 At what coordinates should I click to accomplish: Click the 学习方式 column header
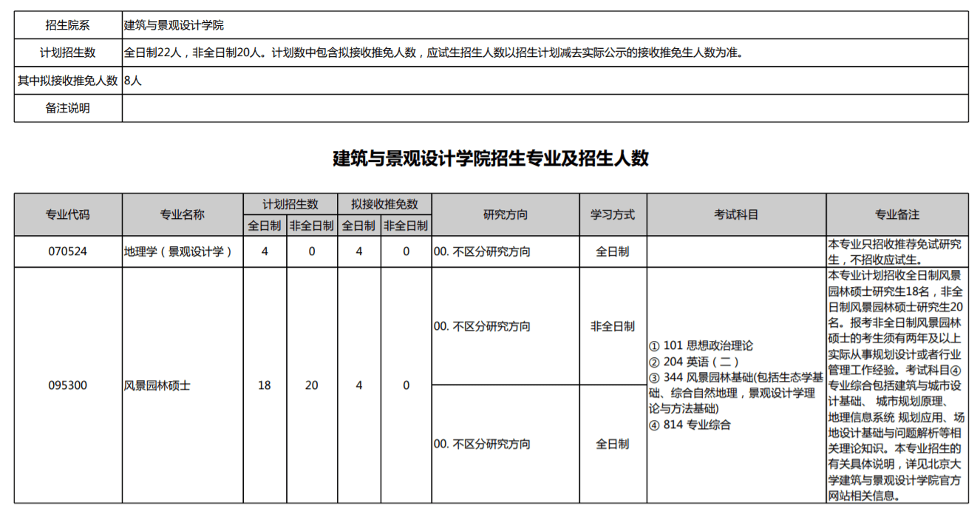pos(613,214)
